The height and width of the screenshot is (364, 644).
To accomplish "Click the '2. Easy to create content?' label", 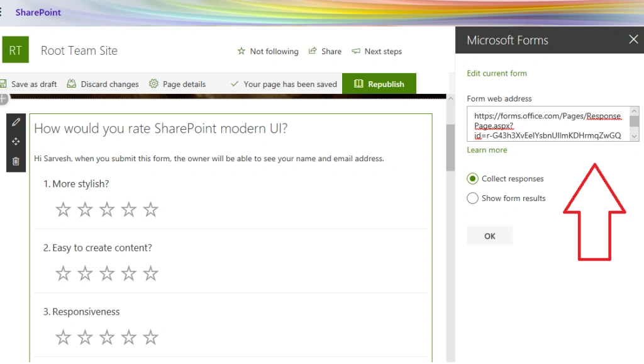I will [x=97, y=248].
